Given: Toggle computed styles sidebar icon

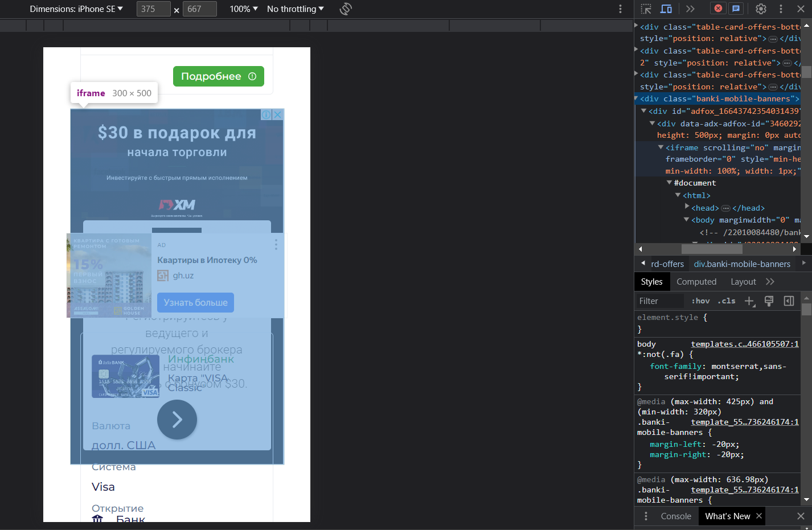Looking at the screenshot, I should click(789, 301).
